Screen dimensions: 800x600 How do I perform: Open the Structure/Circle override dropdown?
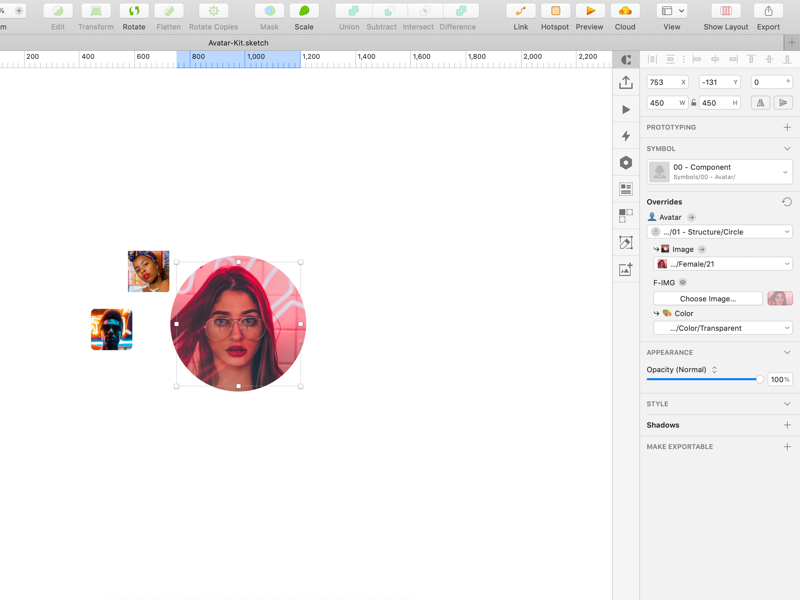pos(720,232)
